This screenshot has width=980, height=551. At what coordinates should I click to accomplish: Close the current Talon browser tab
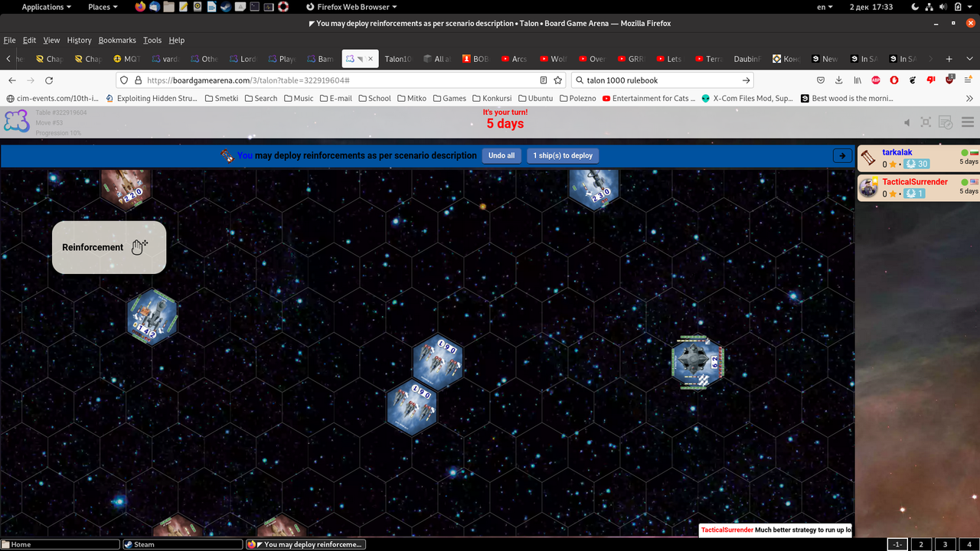(371, 59)
